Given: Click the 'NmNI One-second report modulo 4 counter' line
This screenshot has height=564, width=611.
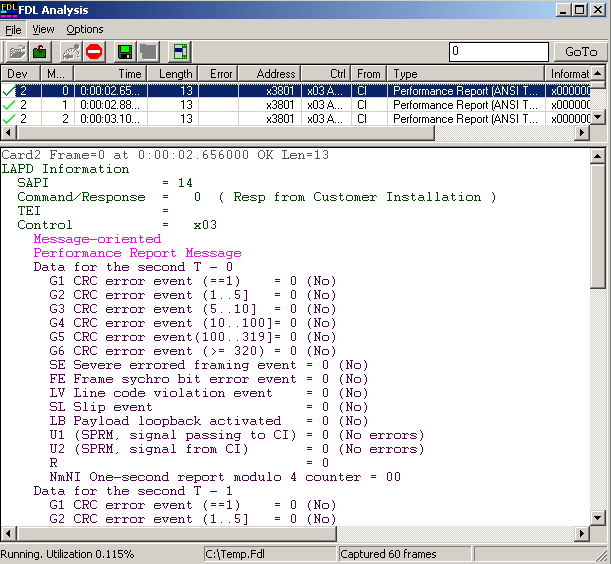Looking at the screenshot, I should click(x=225, y=477).
